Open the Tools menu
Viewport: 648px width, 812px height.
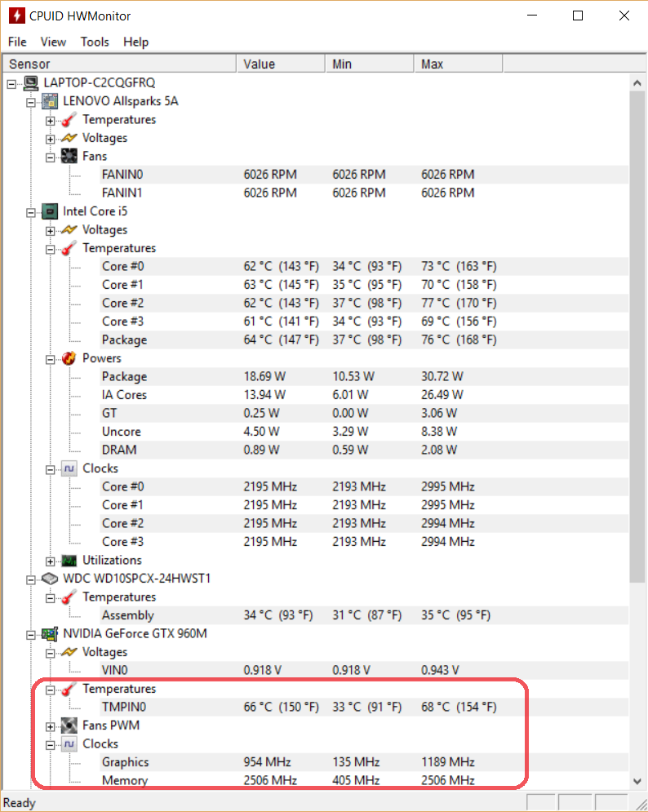tap(95, 42)
